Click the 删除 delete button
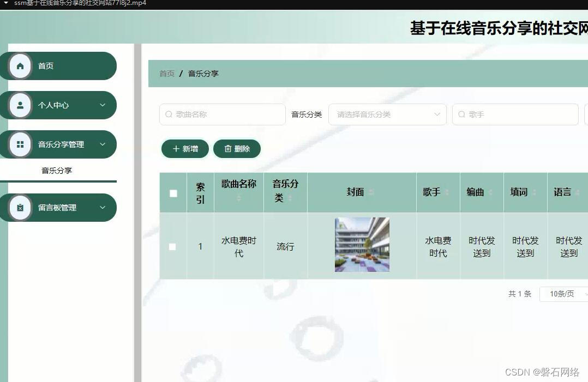The image size is (588, 382). (237, 149)
